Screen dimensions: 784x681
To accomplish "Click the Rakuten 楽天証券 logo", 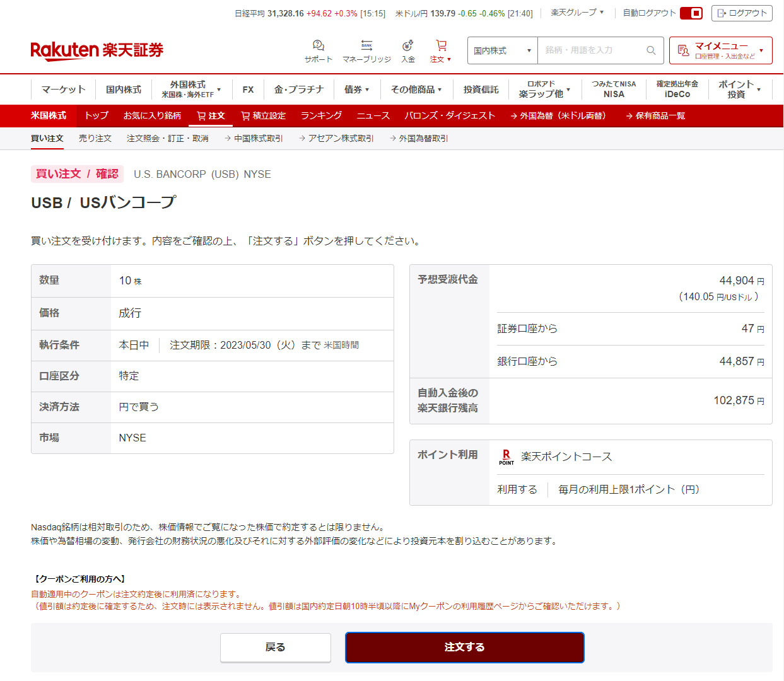I will [x=97, y=50].
